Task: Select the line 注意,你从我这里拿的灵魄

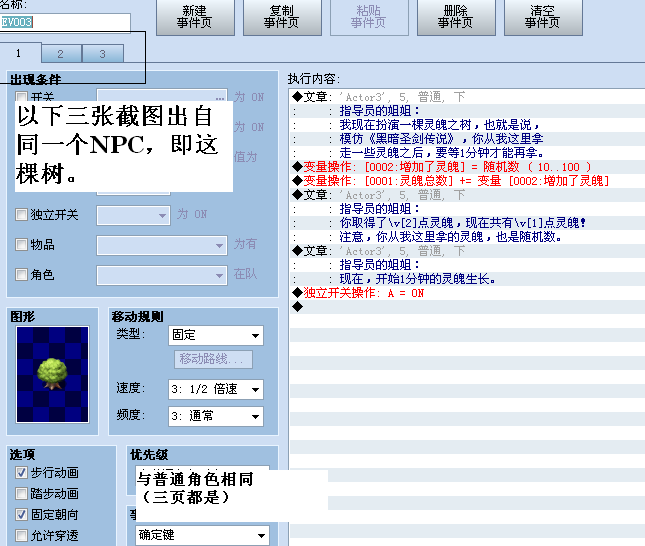Action: 467,237
